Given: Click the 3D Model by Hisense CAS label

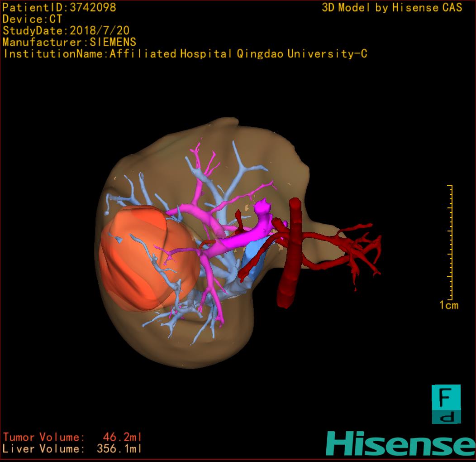Looking at the screenshot, I should point(392,7).
